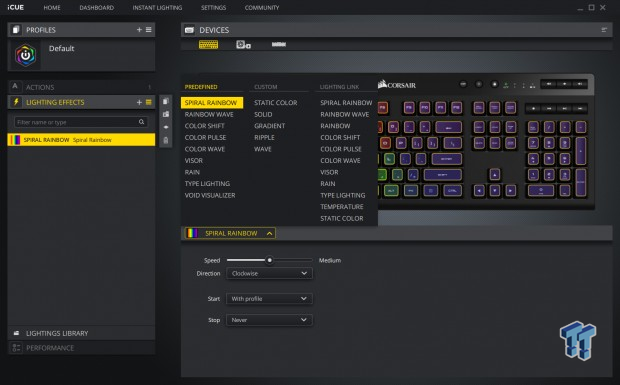Viewport: 620px width, 385px height.
Task: Click the copy icon beside the effects list
Action: point(166,101)
